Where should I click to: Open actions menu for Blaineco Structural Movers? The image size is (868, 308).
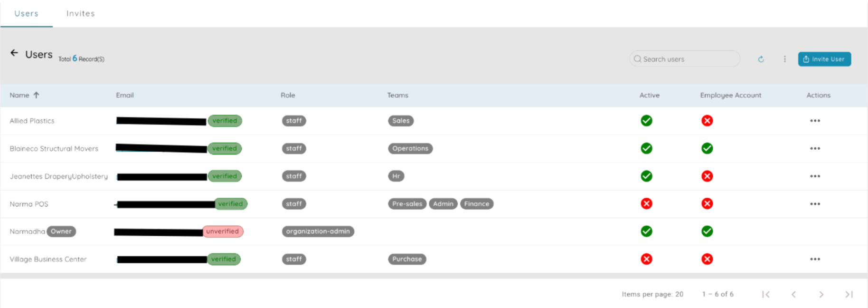pos(815,148)
